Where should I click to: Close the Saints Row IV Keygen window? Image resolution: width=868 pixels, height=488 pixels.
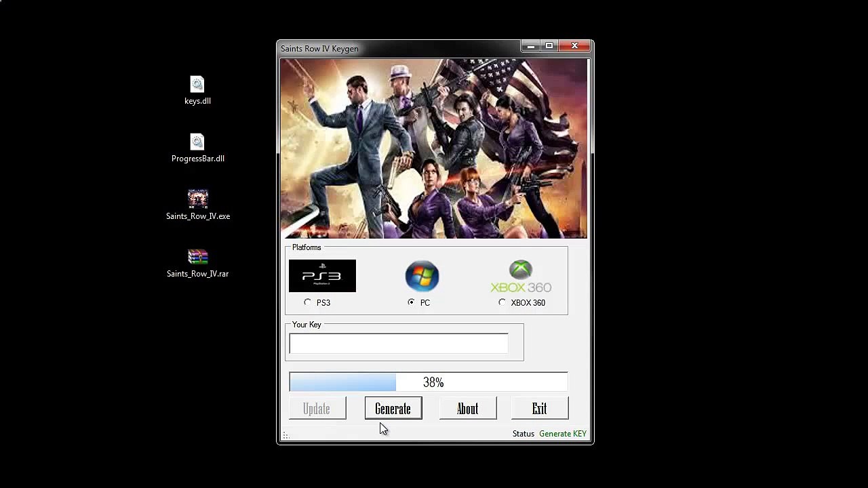coord(574,46)
